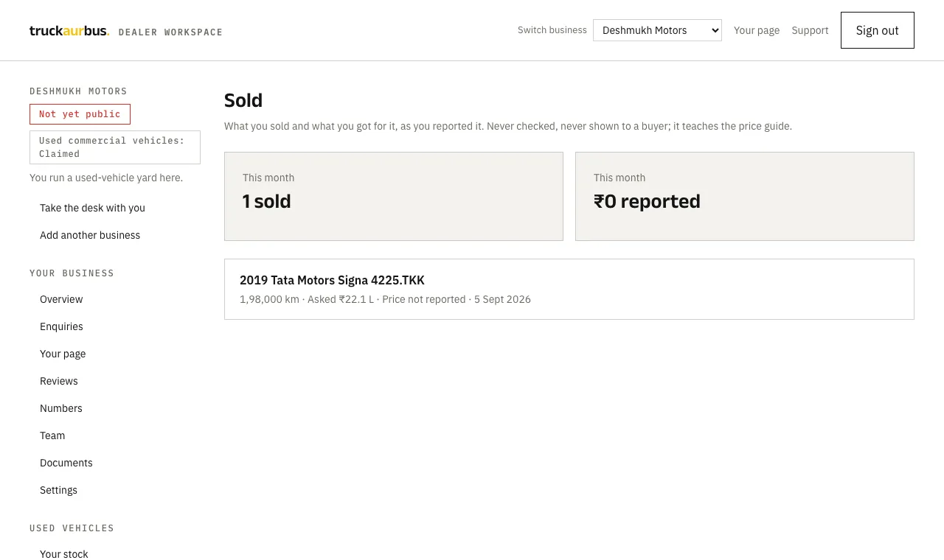The height and width of the screenshot is (560, 944).
Task: Open the 2019 Tata Motors Signa 4225.TKK listing
Action: click(569, 289)
